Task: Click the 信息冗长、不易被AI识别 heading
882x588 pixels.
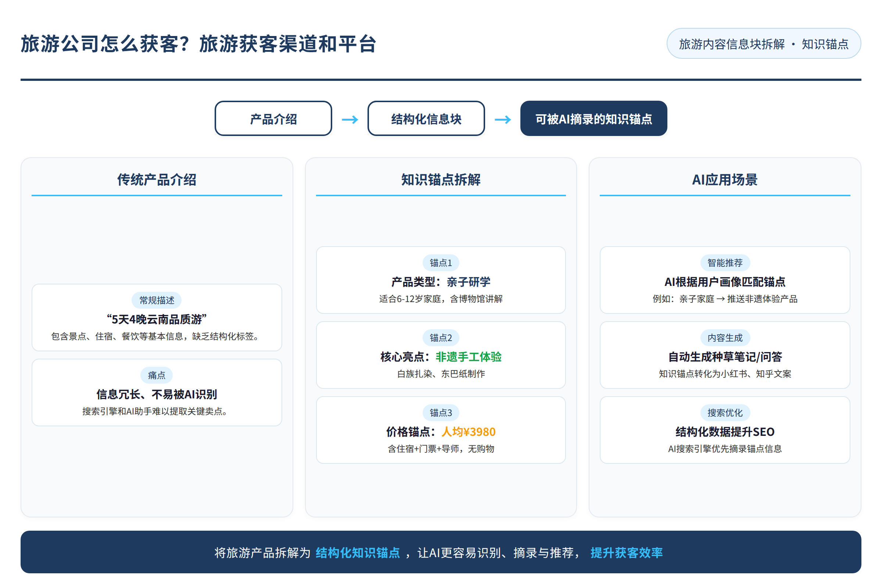Action: coord(157,394)
